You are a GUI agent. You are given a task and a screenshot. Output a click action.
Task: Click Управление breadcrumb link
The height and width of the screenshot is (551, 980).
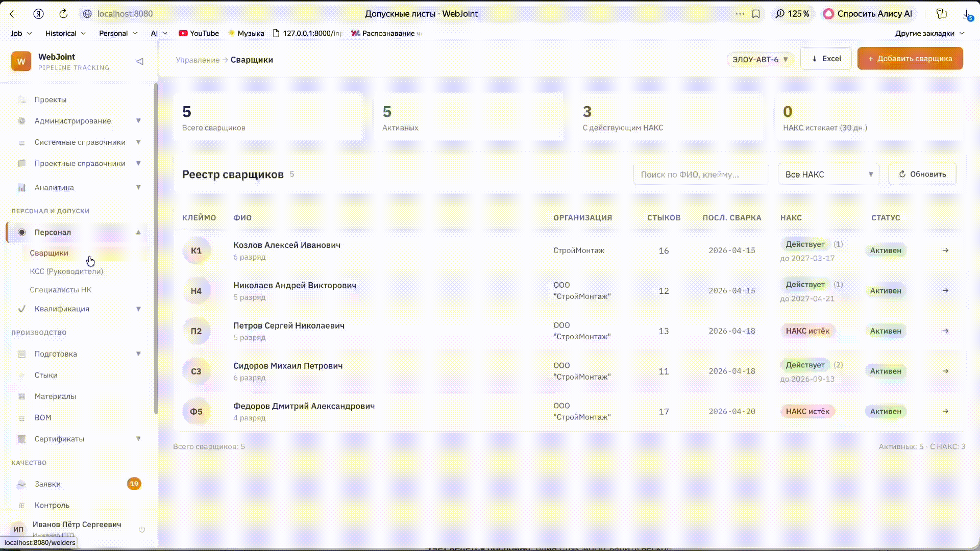tap(198, 60)
